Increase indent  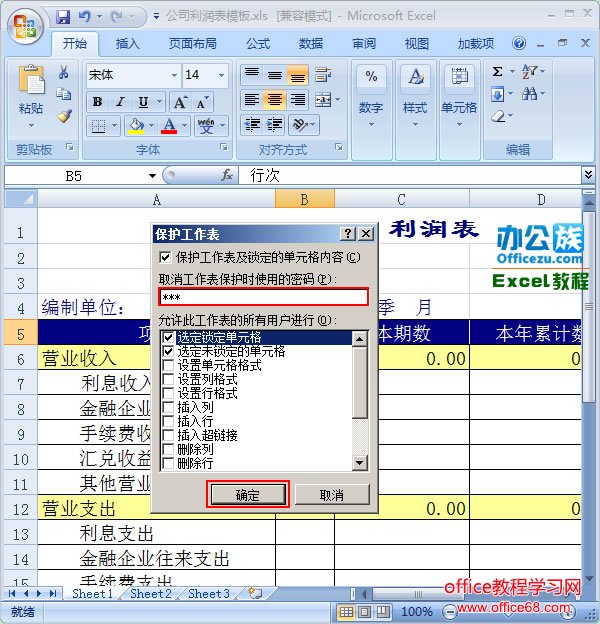(274, 125)
